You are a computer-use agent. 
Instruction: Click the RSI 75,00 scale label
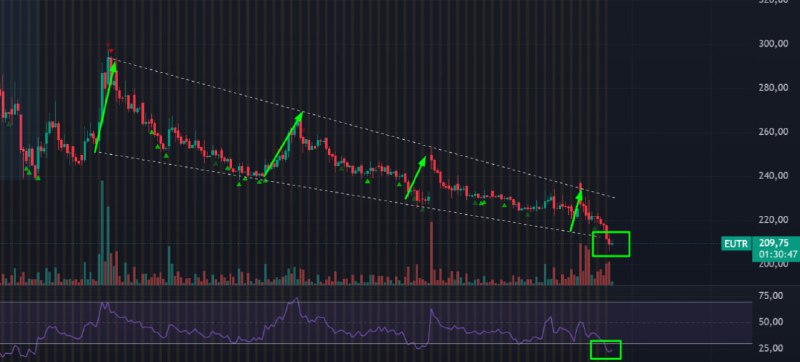pyautogui.click(x=771, y=296)
